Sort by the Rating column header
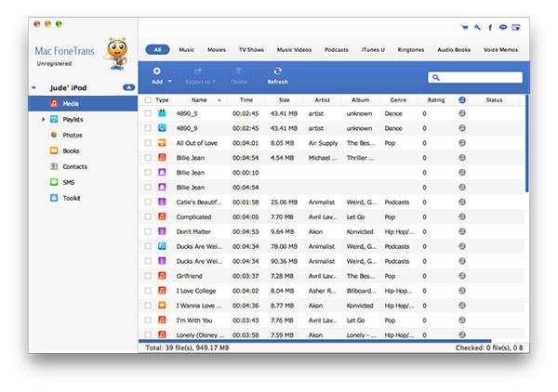 click(436, 100)
